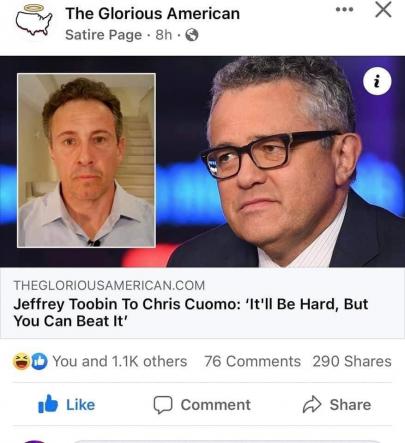Click the 8h post timestamp
The width and height of the screenshot is (405, 443).
[x=164, y=35]
